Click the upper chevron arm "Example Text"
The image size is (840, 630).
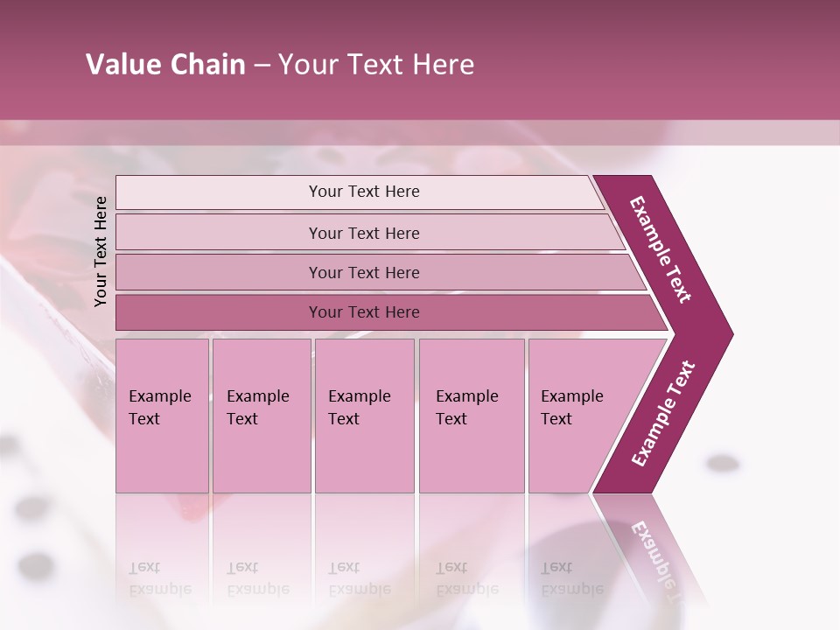point(662,251)
